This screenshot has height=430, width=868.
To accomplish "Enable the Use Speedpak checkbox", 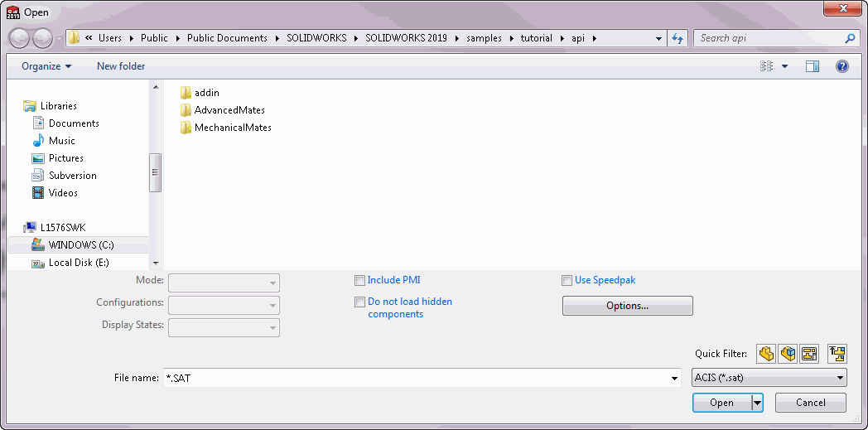I will [567, 281].
